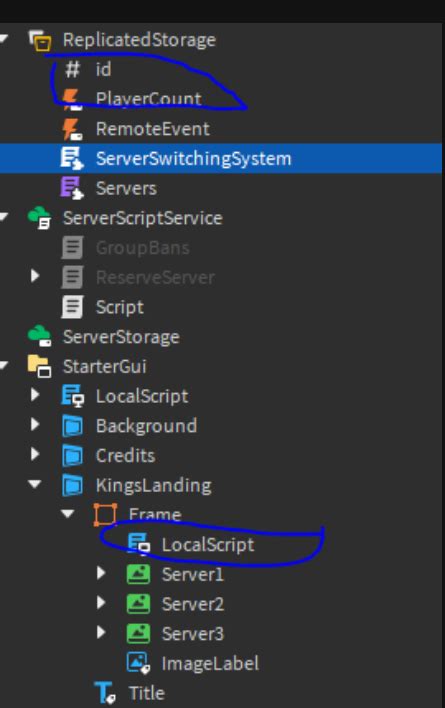
Task: Click the ReplicatedStorage service icon
Action: (40, 40)
